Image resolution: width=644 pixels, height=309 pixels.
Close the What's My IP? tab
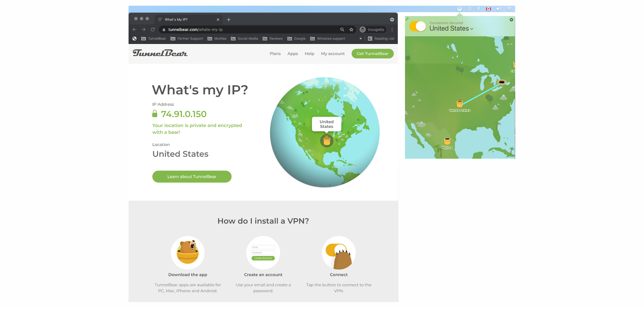tap(218, 20)
